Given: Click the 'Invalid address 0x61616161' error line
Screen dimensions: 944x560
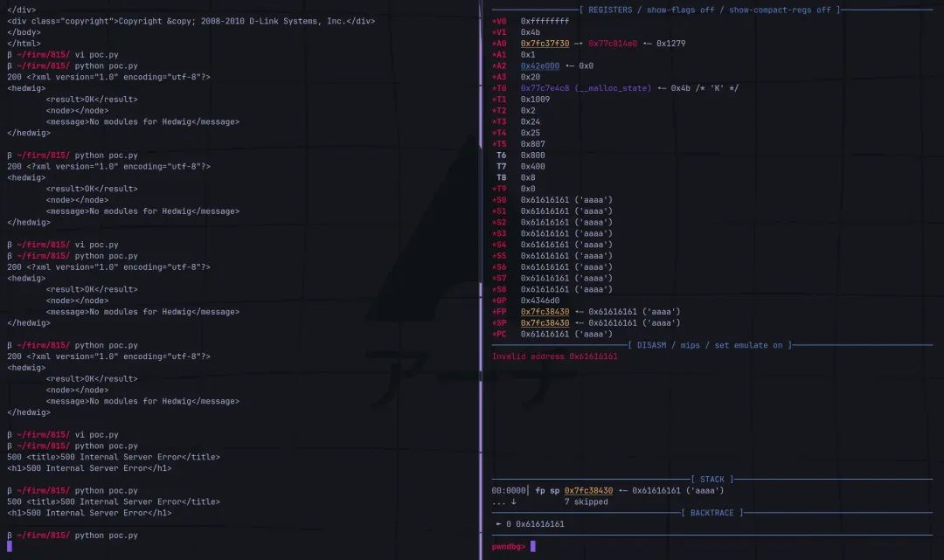Looking at the screenshot, I should click(554, 356).
